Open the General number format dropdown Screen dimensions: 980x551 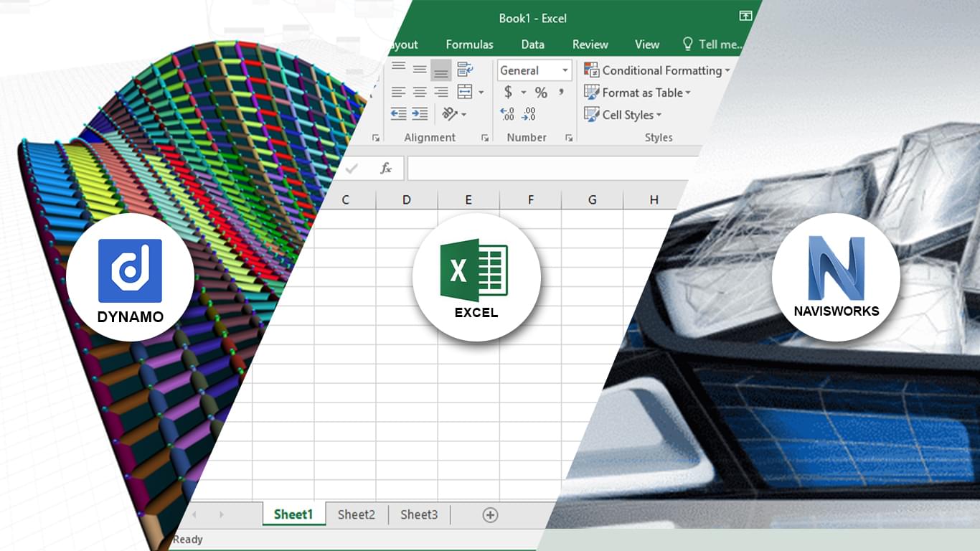(x=565, y=70)
